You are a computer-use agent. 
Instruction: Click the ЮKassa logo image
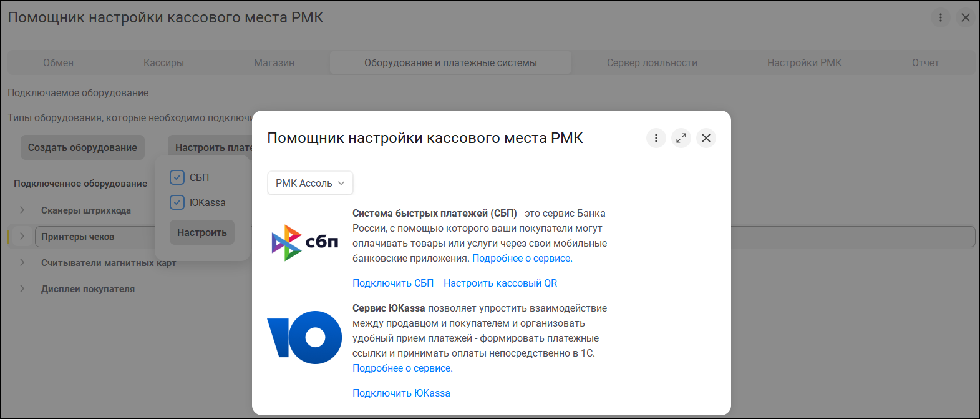click(304, 337)
